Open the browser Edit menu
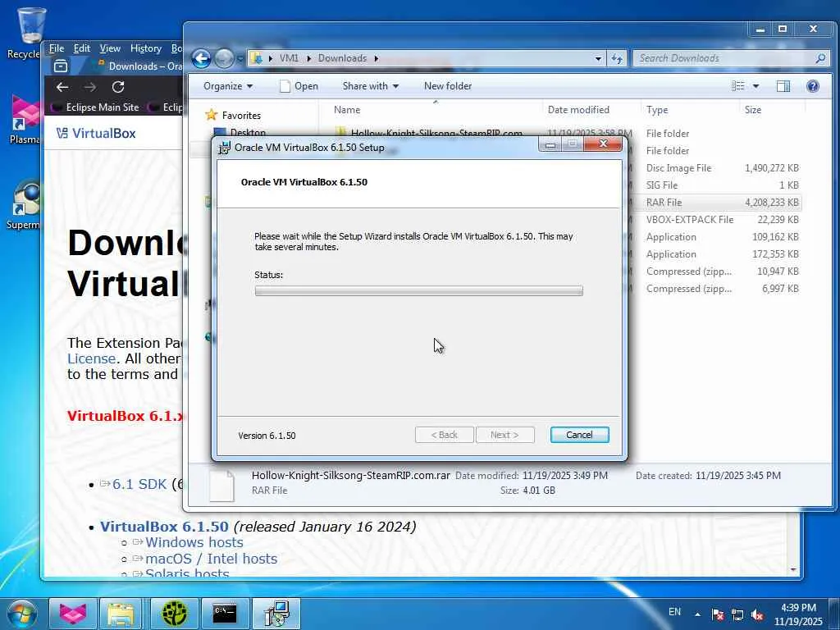This screenshot has height=630, width=840. click(82, 48)
